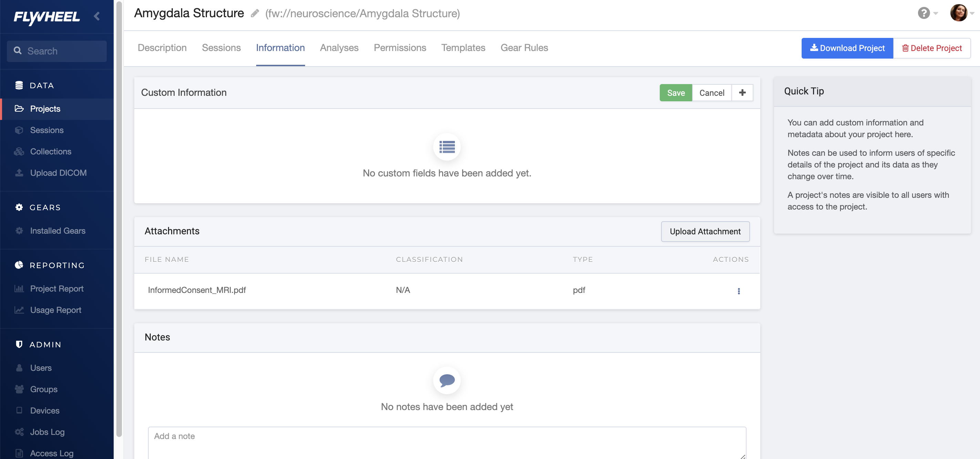The width and height of the screenshot is (980, 459).
Task: Click the speech bubble icon in Notes
Action: 447,380
